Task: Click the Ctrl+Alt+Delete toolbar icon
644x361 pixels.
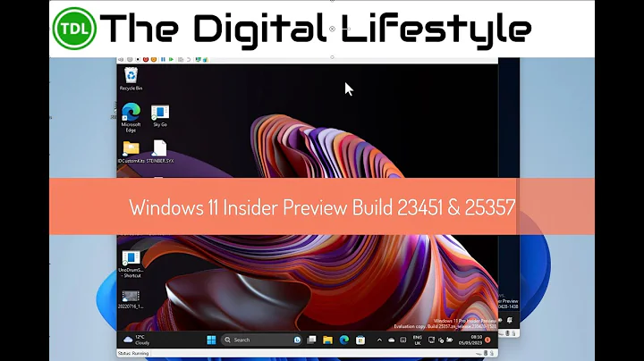Action: (x=121, y=60)
